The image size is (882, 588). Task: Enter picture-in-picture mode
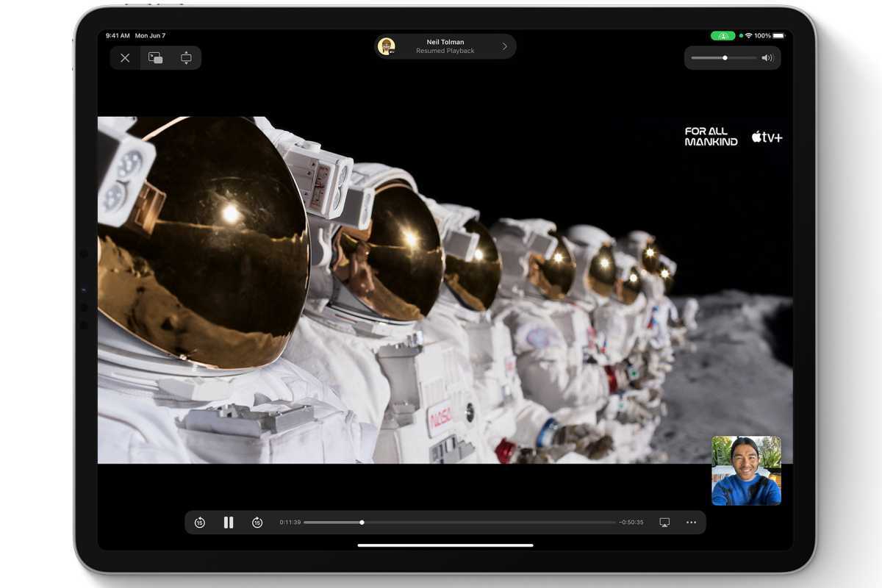(156, 58)
